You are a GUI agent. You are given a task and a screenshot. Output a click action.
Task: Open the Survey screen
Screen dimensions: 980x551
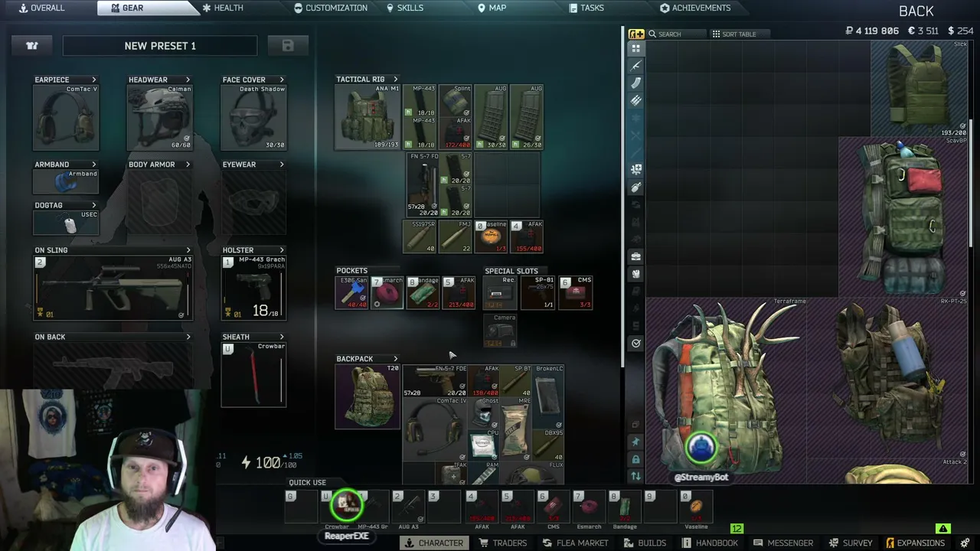[x=851, y=543]
